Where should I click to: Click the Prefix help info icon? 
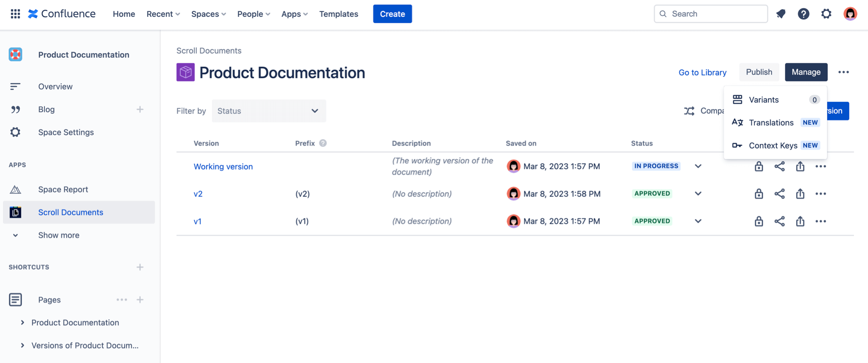tap(323, 143)
